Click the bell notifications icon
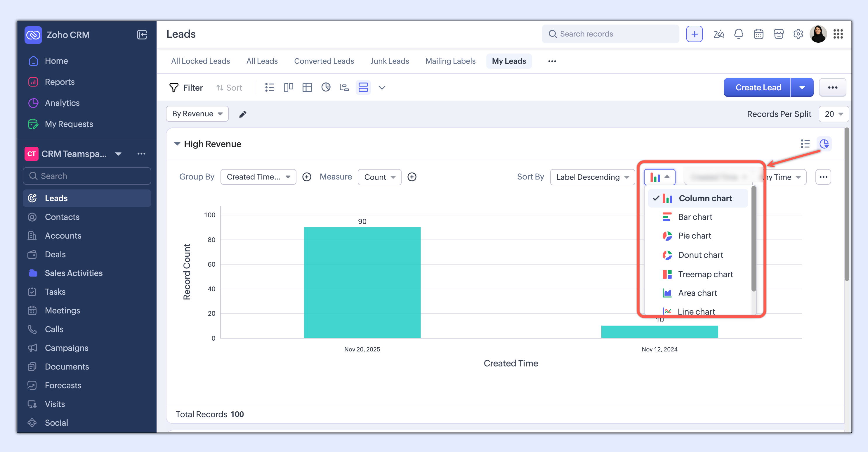 pos(738,34)
